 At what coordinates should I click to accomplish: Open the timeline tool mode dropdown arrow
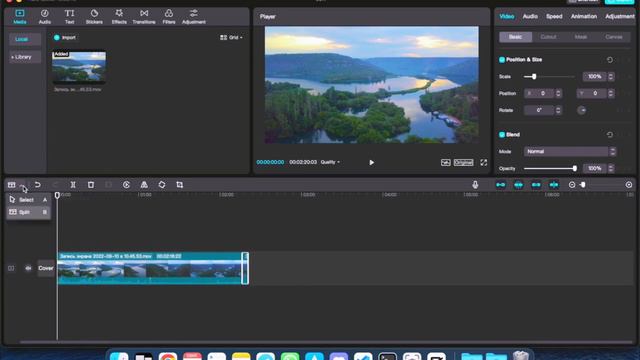click(x=22, y=186)
